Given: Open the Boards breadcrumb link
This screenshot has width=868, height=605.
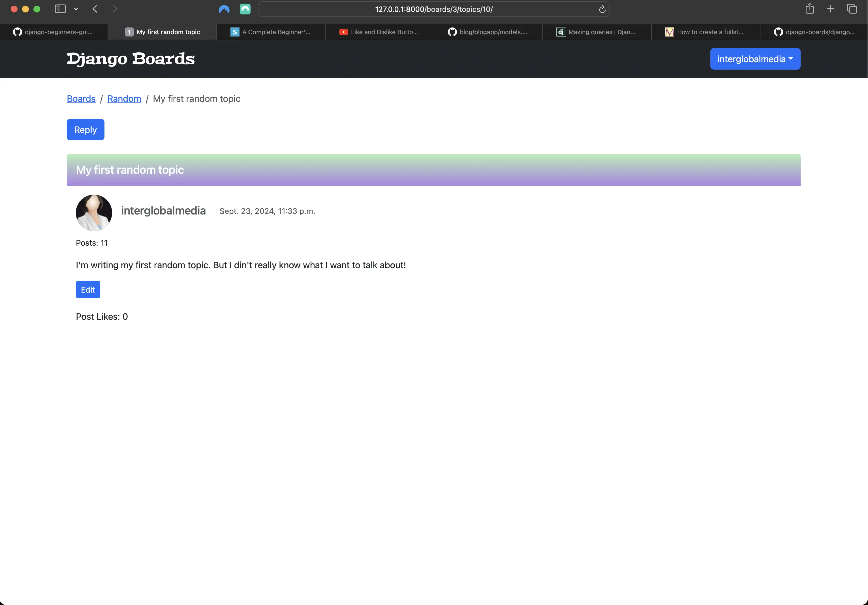Looking at the screenshot, I should click(81, 99).
